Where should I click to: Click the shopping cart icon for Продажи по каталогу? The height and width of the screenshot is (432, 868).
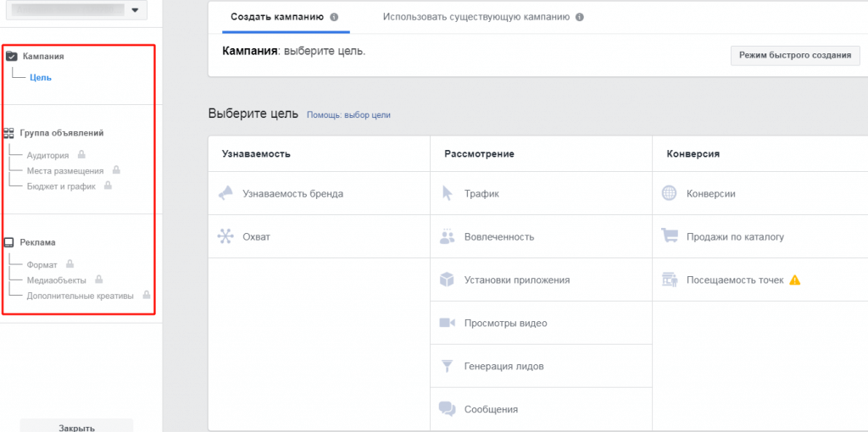click(x=669, y=236)
